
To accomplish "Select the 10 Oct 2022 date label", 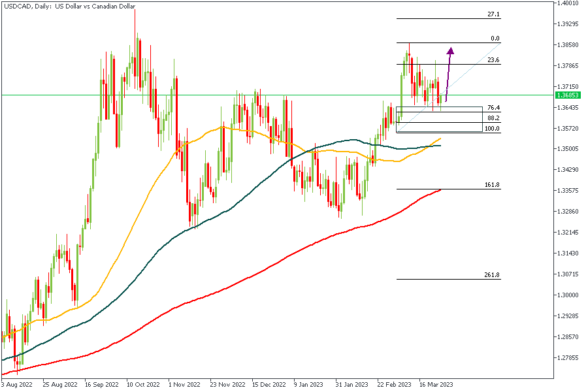I will (x=142, y=385).
